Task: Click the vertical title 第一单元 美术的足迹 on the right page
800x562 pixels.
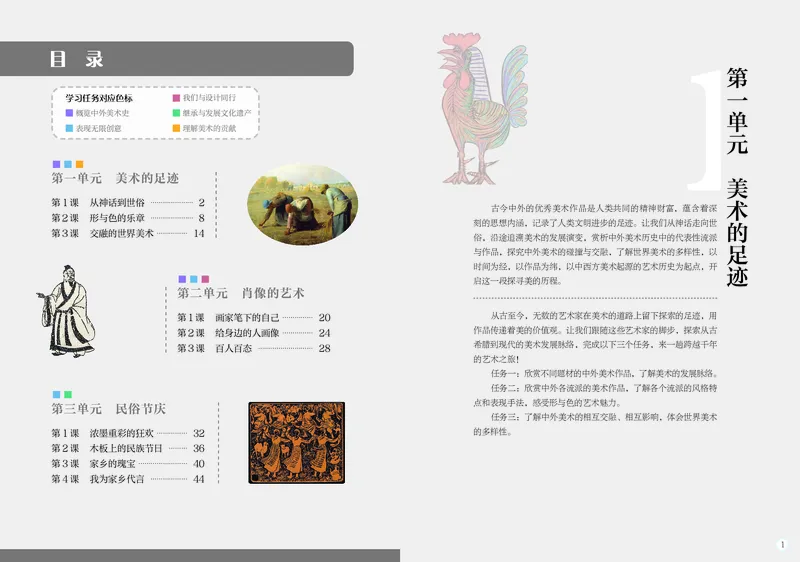Action: coord(737,176)
